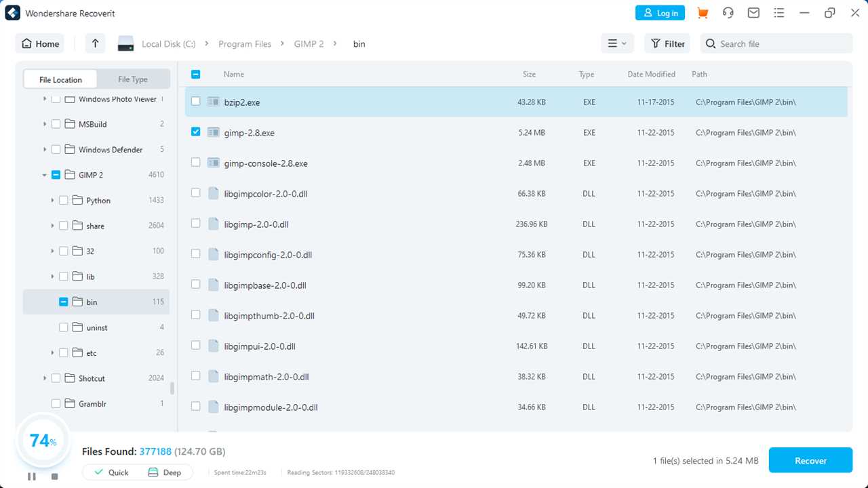
Task: Click the libgimp-2.0-0.dll file icon
Action: click(214, 224)
